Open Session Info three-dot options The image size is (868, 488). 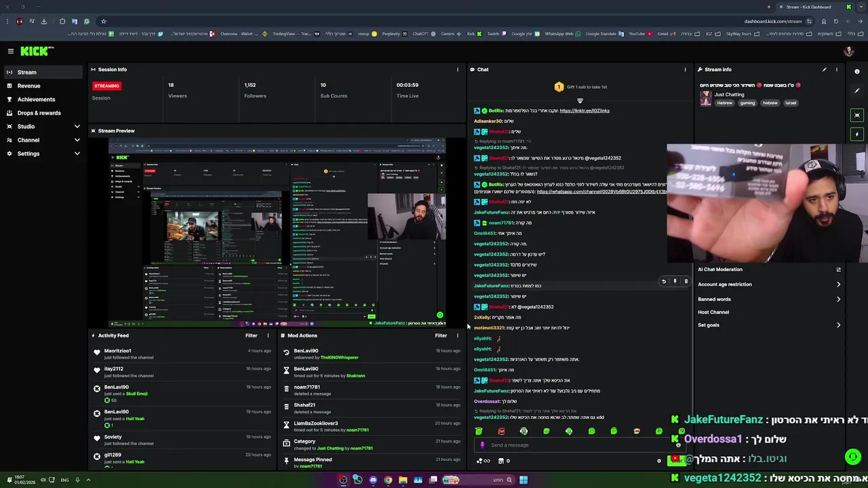pyautogui.click(x=458, y=69)
